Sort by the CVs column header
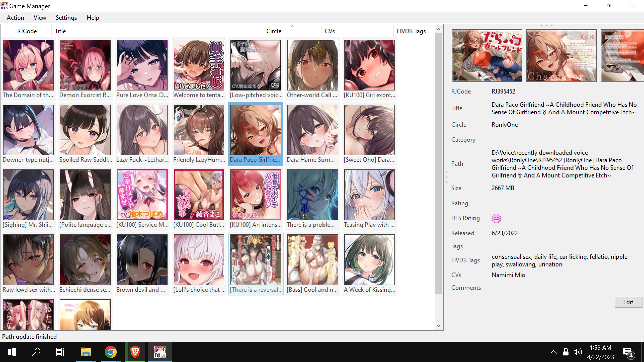This screenshot has width=644, height=362. (x=358, y=31)
